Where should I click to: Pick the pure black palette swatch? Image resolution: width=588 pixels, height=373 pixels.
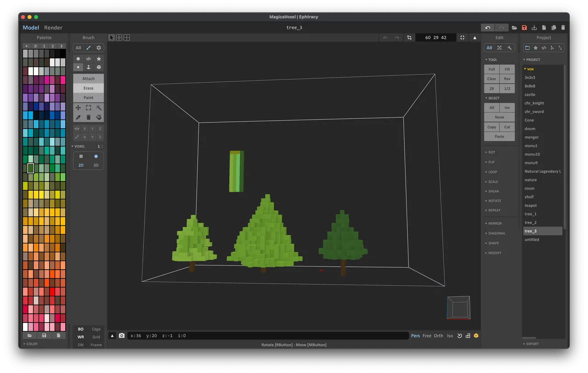[x=63, y=53]
